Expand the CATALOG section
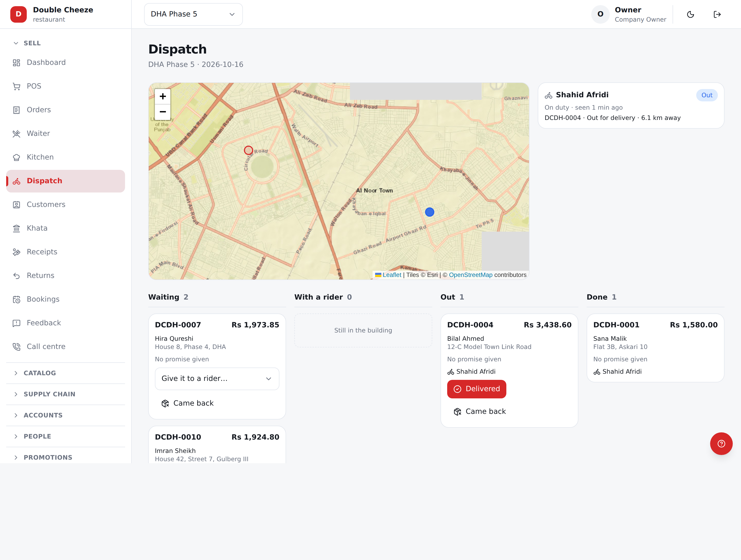Viewport: 741px width, 560px height. click(x=65, y=373)
